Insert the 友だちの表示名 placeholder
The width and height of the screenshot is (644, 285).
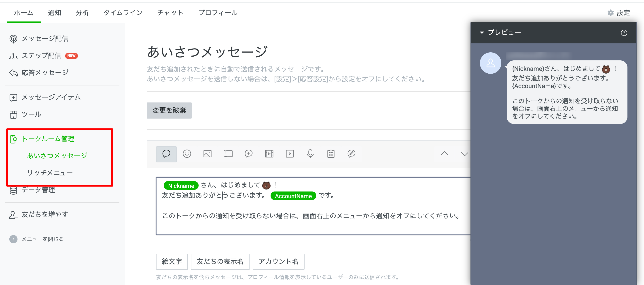220,262
